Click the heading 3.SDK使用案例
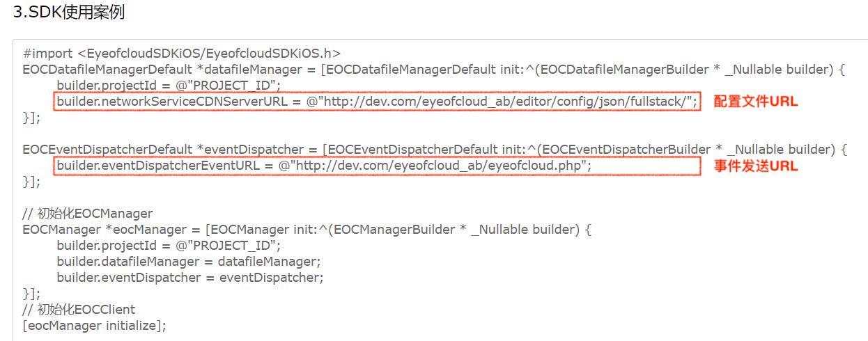 tap(69, 13)
